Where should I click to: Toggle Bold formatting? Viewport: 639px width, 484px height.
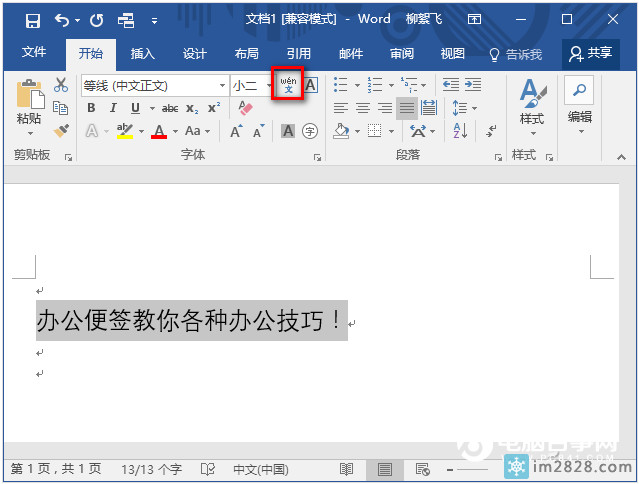click(x=91, y=108)
